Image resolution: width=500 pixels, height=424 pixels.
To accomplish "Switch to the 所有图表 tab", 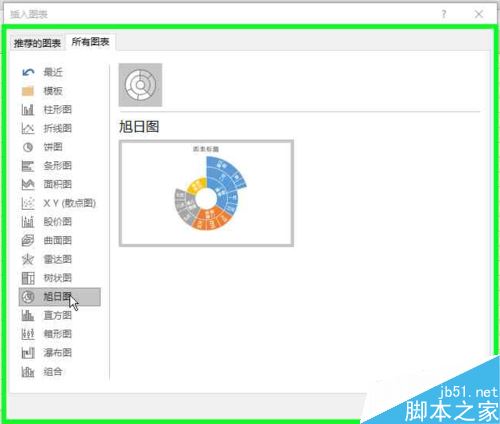I will click(x=90, y=42).
